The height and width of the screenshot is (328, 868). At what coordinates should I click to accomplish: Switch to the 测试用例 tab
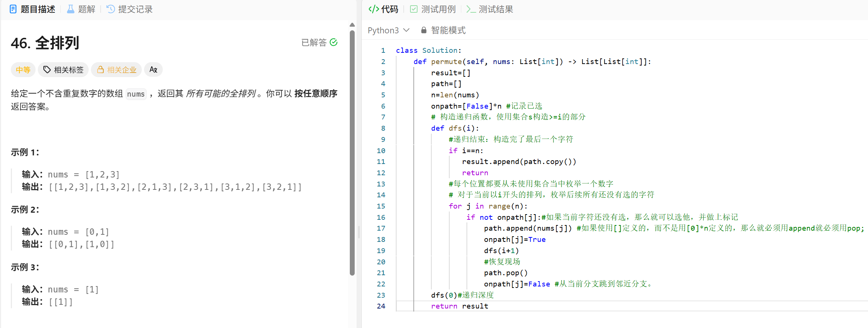(433, 9)
